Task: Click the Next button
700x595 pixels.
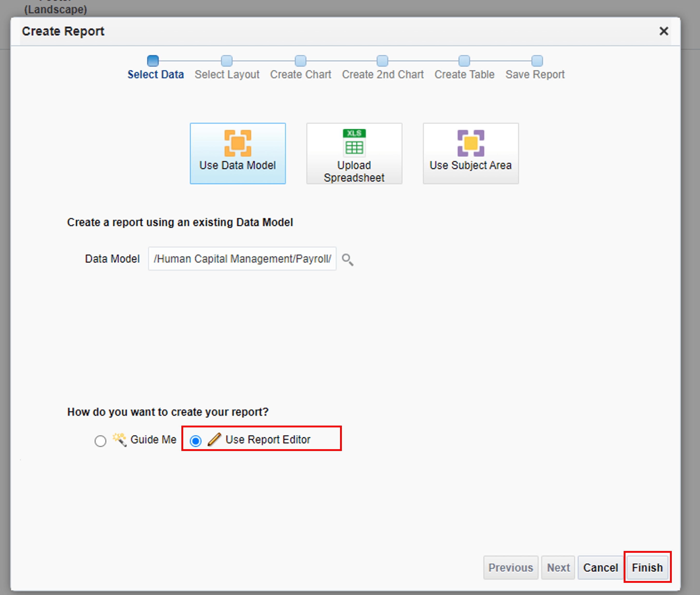Action: tap(558, 567)
